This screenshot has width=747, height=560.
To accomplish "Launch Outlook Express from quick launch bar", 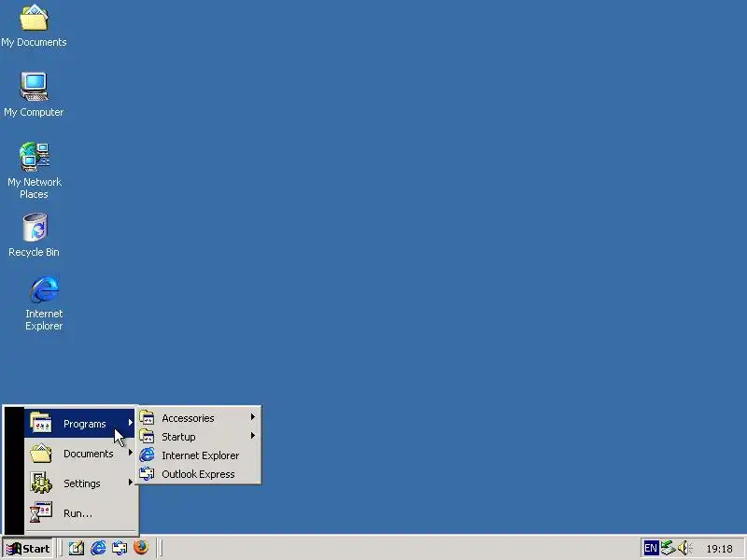I will [120, 548].
